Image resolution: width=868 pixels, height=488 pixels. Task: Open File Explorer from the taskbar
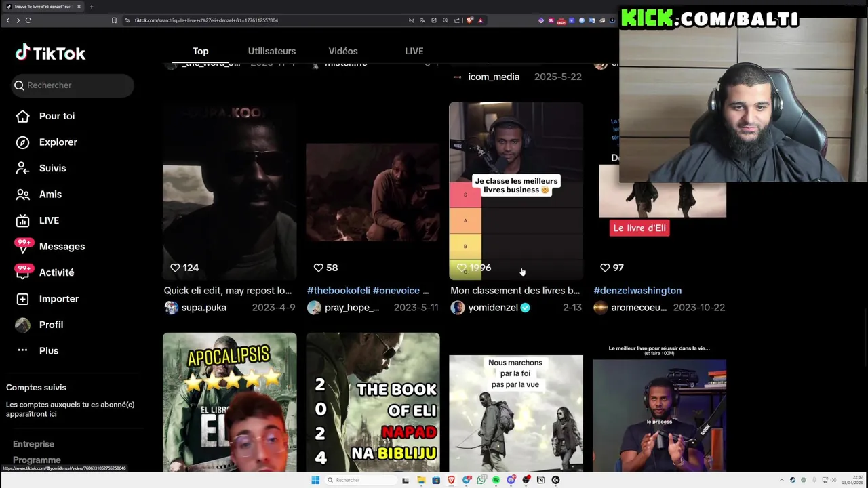pos(421,480)
